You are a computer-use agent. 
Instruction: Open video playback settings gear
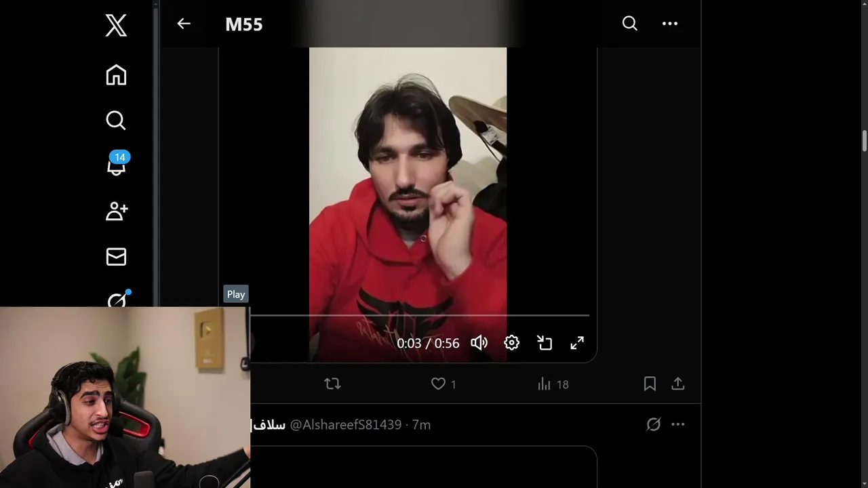click(x=512, y=343)
